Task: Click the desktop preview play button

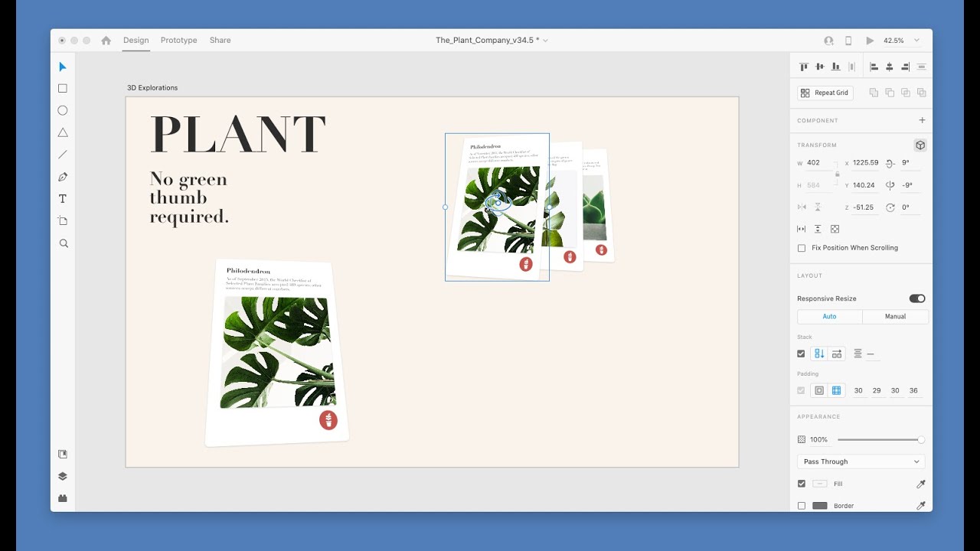Action: (870, 41)
